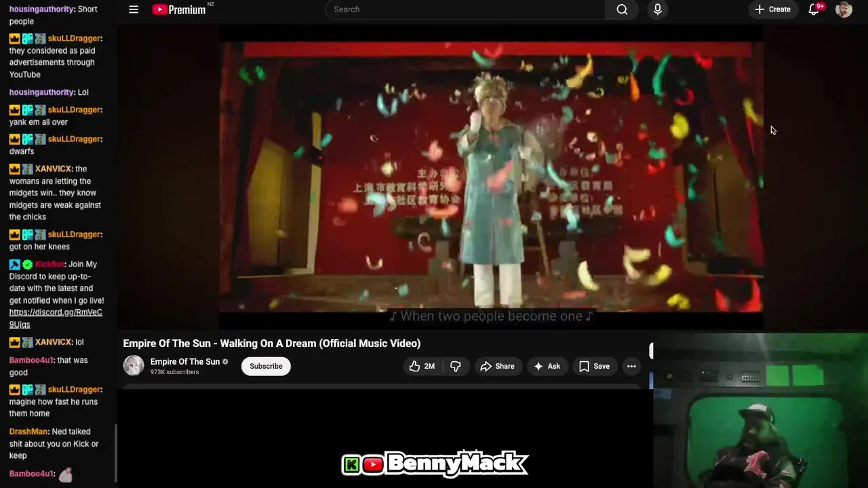This screenshot has width=868, height=488.
Task: Click the KickBot username in chat
Action: click(x=50, y=264)
